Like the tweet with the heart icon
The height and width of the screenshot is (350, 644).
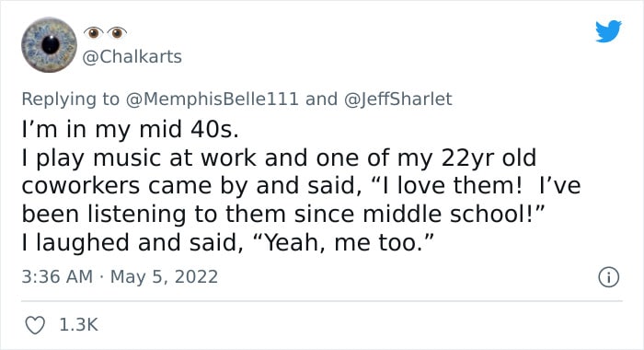pos(35,325)
